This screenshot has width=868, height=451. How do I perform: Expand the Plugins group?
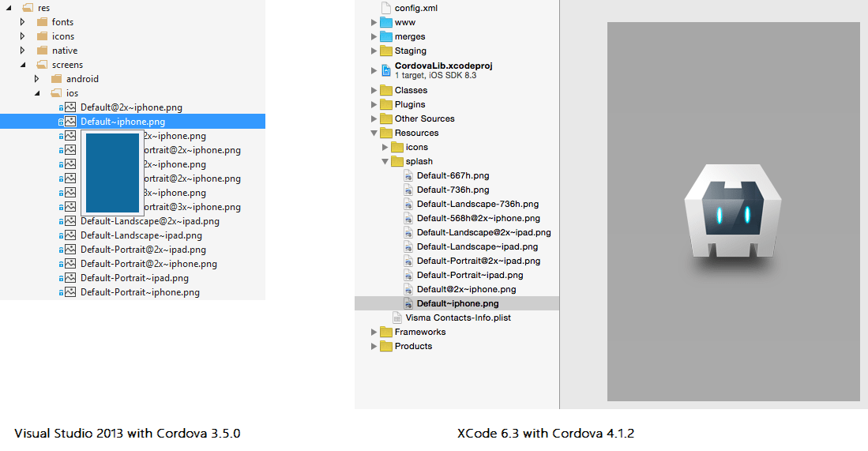[x=374, y=104]
